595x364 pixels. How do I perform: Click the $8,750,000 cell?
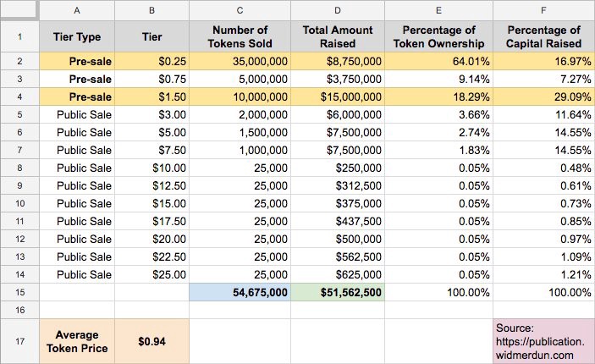[x=338, y=61]
